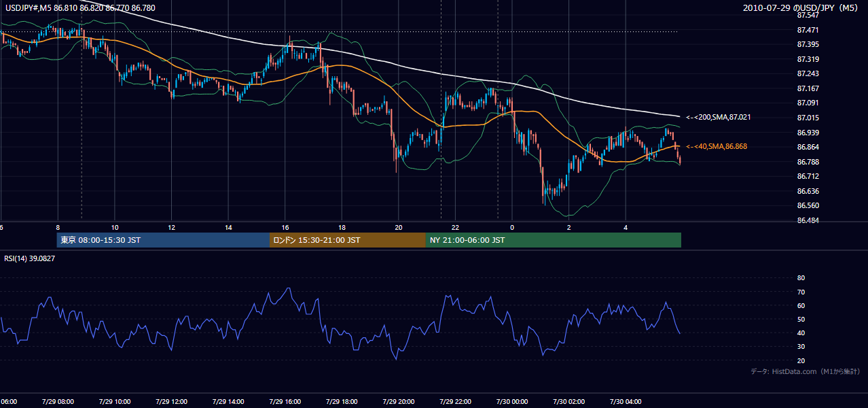Click hour 18 label under price chart
The height and width of the screenshot is (408, 868).
[x=342, y=228]
